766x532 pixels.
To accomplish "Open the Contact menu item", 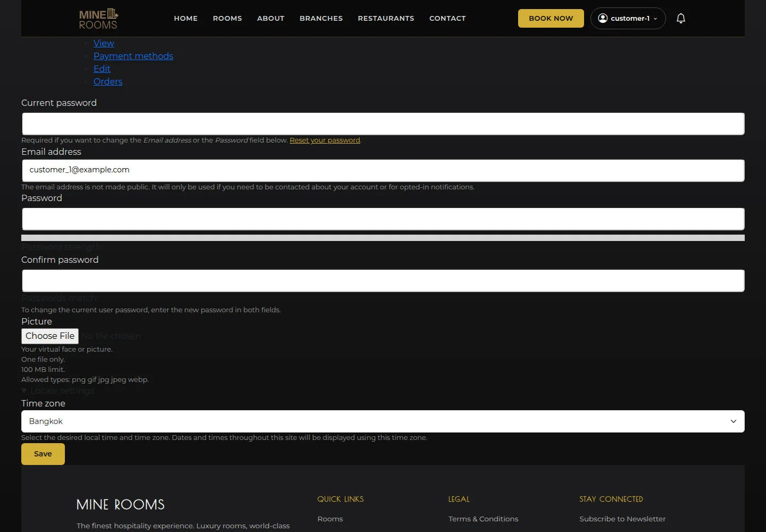I will click(x=447, y=19).
